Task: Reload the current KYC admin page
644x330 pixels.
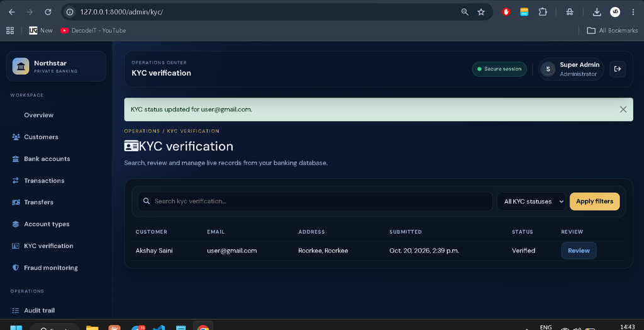Action: [48, 12]
